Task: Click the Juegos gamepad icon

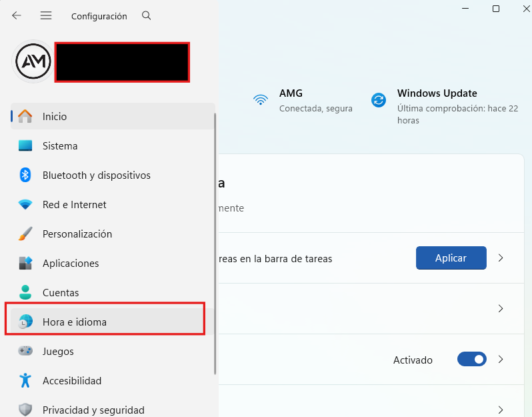Action: (x=25, y=351)
